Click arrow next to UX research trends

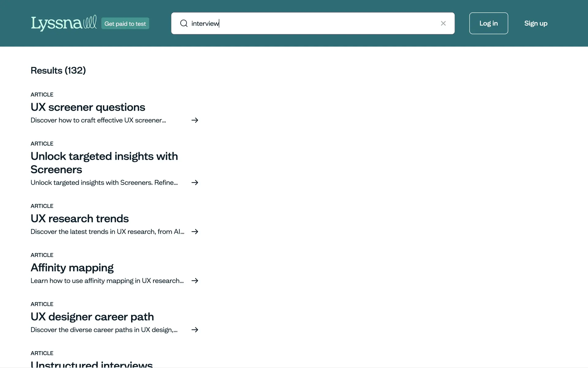(x=195, y=232)
